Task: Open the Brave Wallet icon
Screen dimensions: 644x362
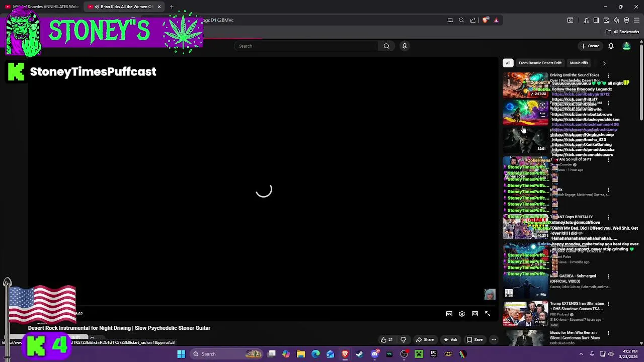Action: (606, 20)
